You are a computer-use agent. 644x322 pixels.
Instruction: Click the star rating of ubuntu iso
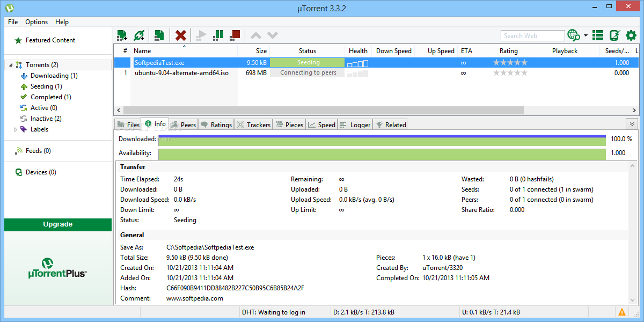coord(510,73)
